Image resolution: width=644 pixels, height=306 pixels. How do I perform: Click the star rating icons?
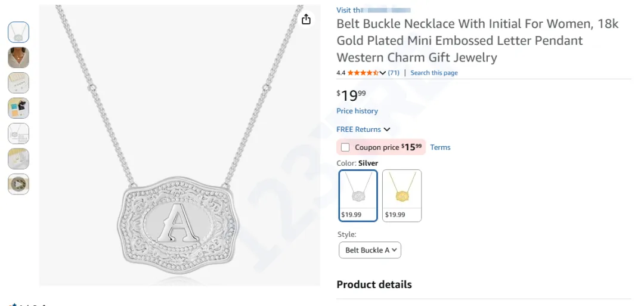pyautogui.click(x=363, y=73)
